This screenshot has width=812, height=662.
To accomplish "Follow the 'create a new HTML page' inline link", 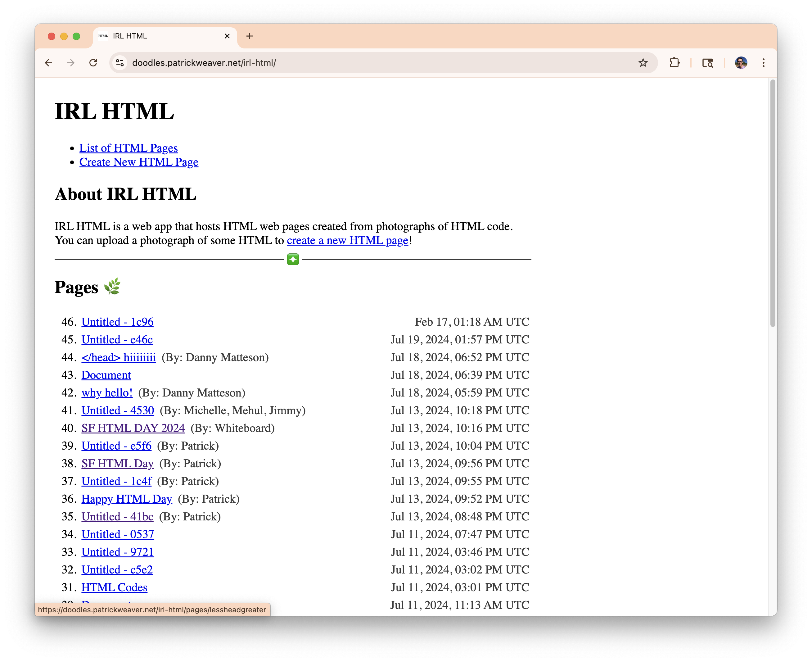I will pos(347,241).
